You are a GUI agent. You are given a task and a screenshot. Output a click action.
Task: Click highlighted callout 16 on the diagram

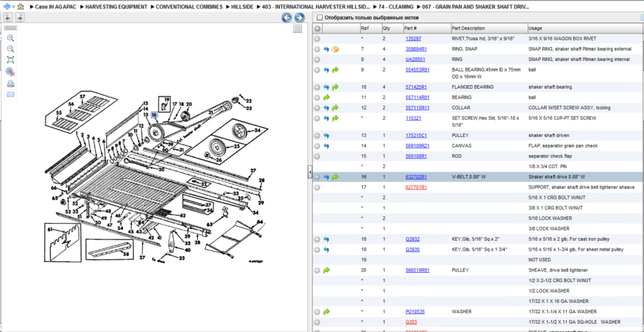[x=154, y=115]
